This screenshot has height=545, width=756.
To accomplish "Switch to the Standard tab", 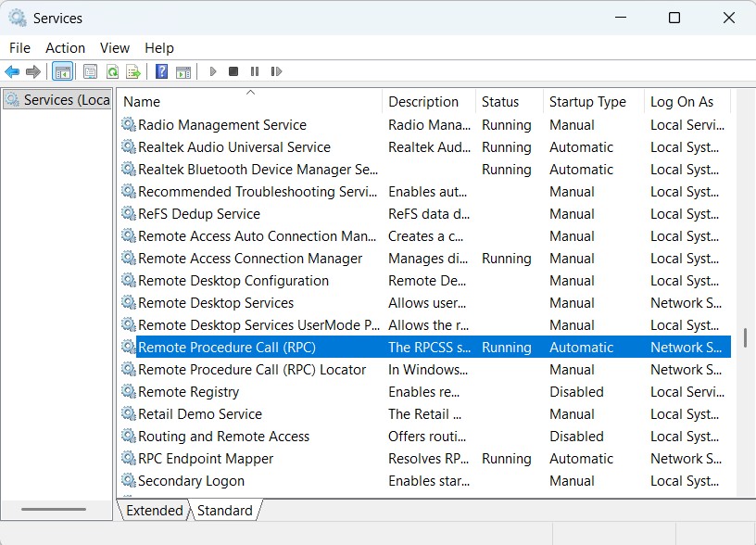I will click(x=225, y=511).
